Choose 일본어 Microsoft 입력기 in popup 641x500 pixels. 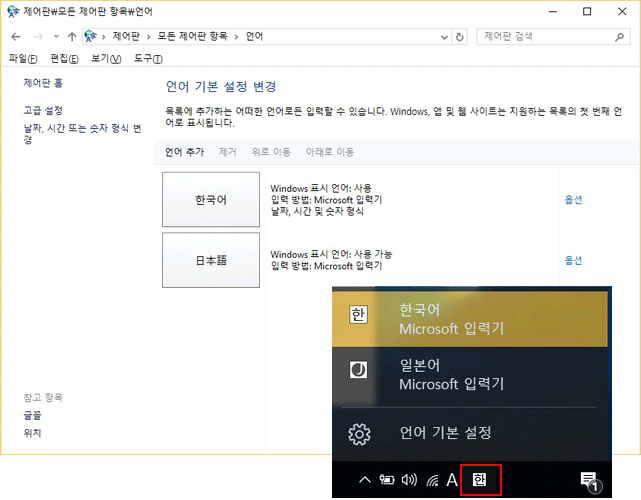(470, 375)
